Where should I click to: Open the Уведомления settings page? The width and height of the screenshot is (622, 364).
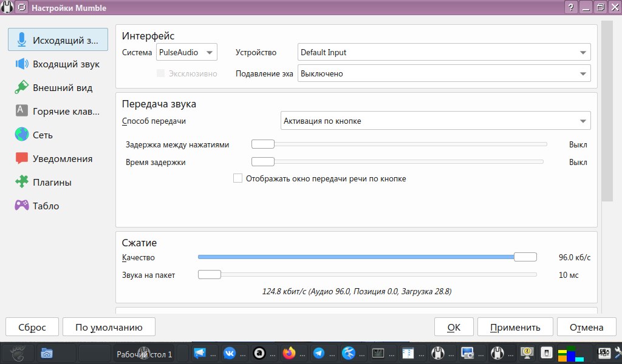click(58, 158)
